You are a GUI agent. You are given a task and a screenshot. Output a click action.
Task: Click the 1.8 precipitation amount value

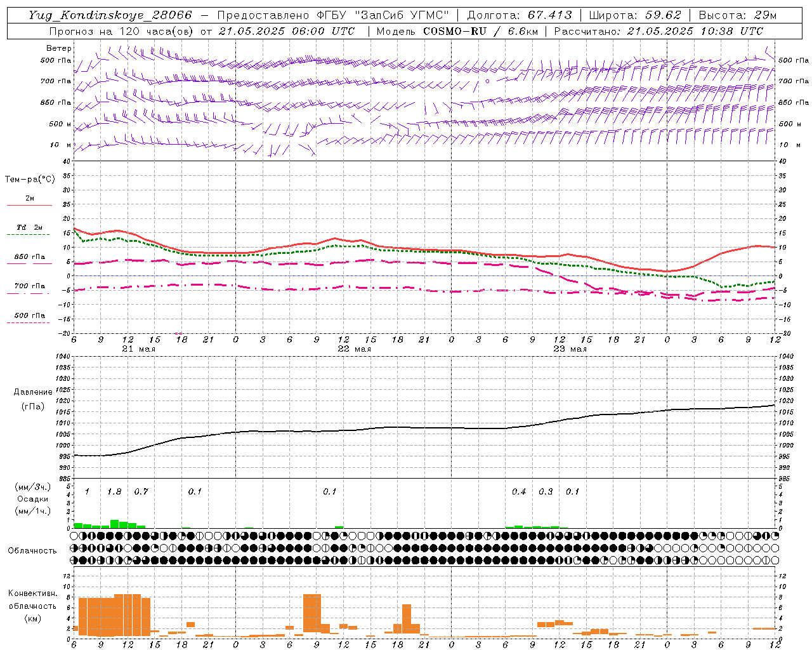pos(114,492)
